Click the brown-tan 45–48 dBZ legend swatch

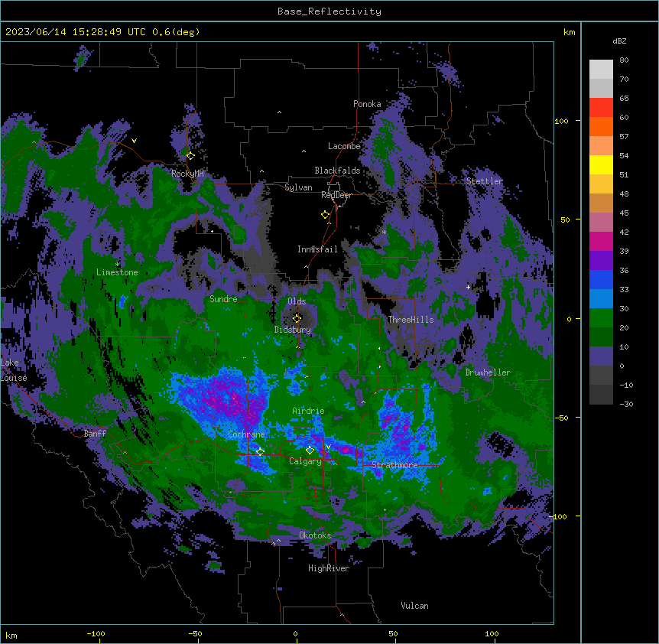[601, 203]
